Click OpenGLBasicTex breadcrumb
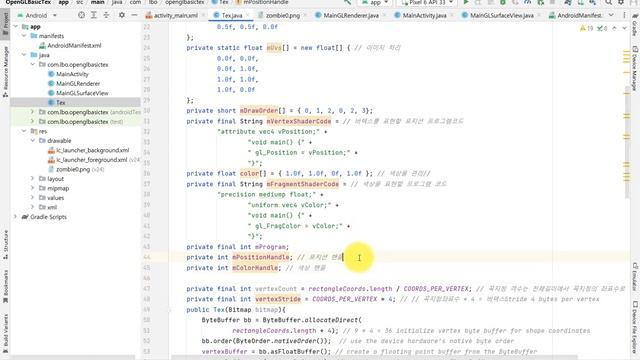 (x=28, y=2)
